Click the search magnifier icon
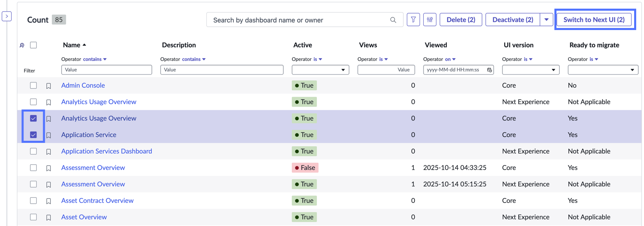 pos(393,20)
